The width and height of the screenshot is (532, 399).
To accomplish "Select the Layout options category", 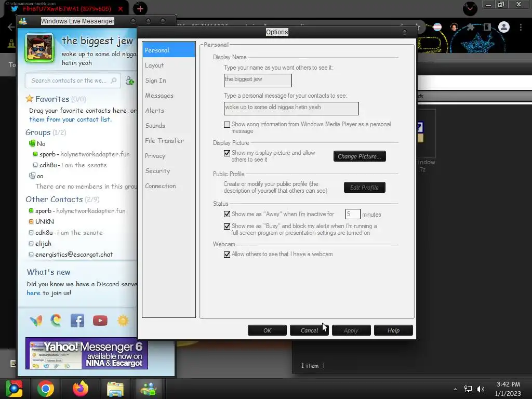I will 169,65.
